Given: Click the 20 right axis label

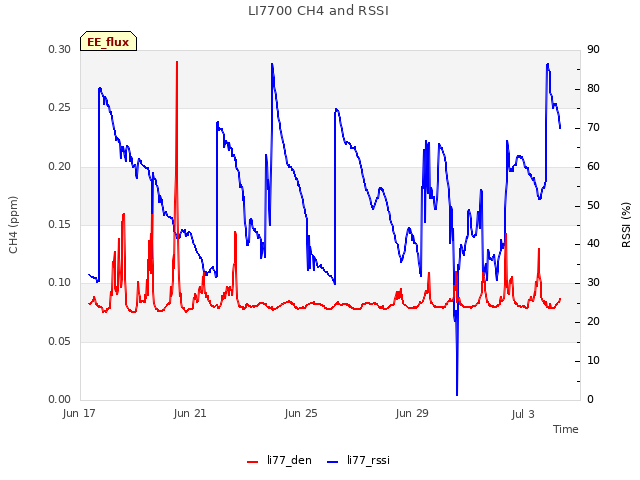Looking at the screenshot, I should pyautogui.click(x=593, y=322).
